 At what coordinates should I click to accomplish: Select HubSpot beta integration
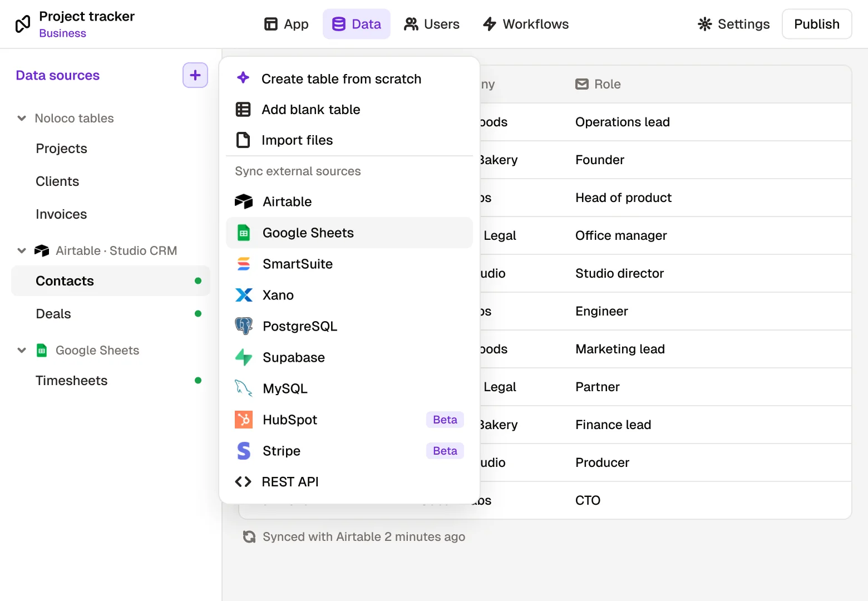coord(349,420)
